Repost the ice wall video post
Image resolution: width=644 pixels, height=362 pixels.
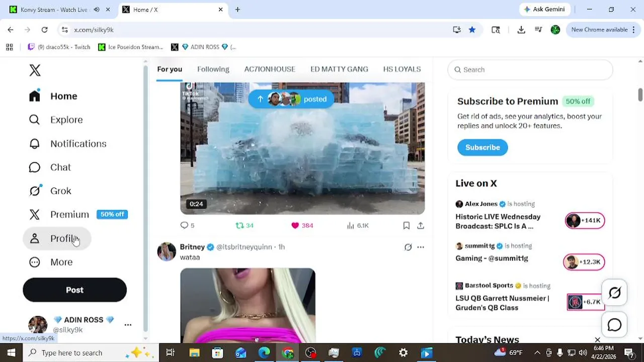[245, 225]
